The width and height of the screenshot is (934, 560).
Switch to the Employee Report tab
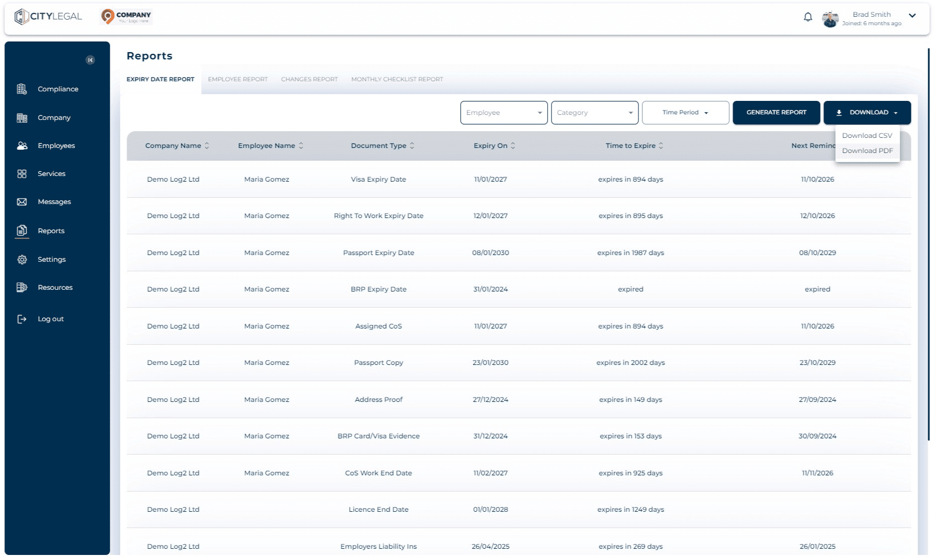[238, 80]
